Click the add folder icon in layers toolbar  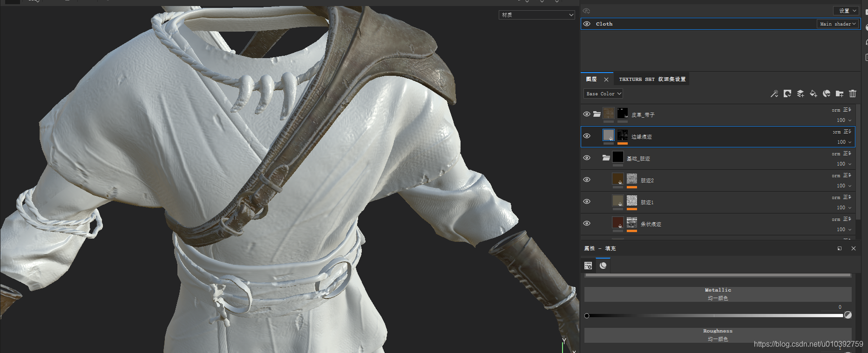[840, 93]
